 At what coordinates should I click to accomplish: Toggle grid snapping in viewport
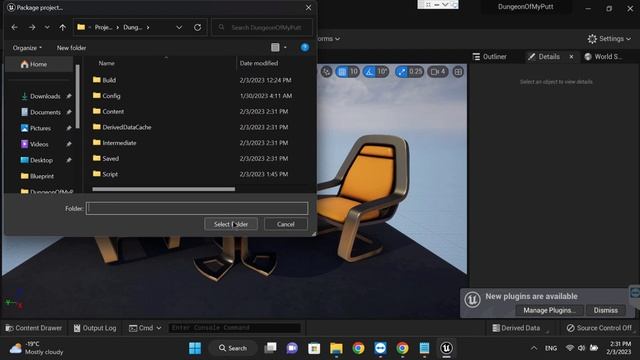342,72
